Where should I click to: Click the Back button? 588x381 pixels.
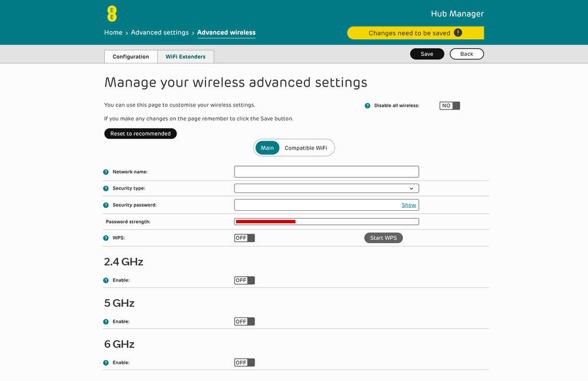467,54
